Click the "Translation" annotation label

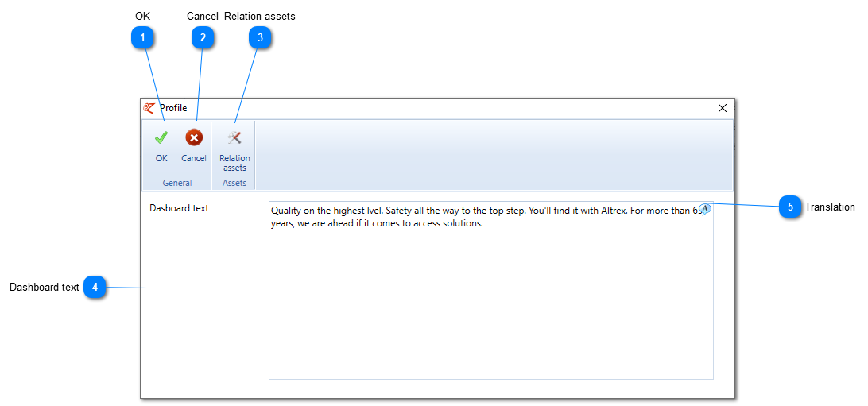[x=830, y=207]
